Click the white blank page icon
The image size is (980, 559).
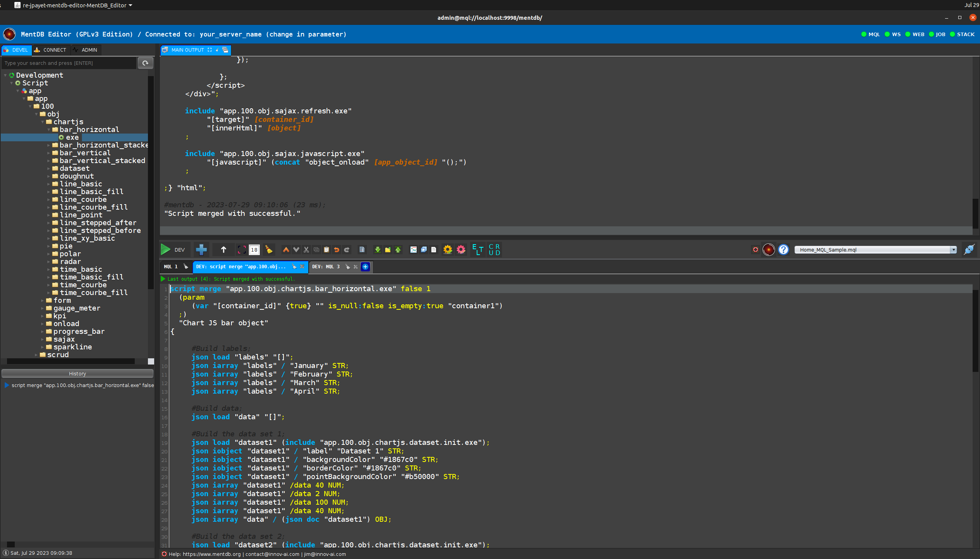(434, 250)
